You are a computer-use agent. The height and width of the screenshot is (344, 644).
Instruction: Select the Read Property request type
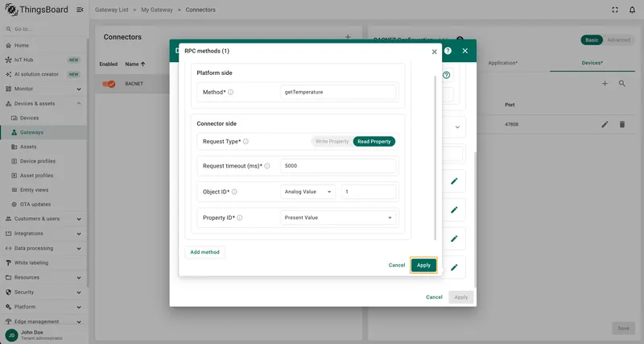click(x=374, y=141)
